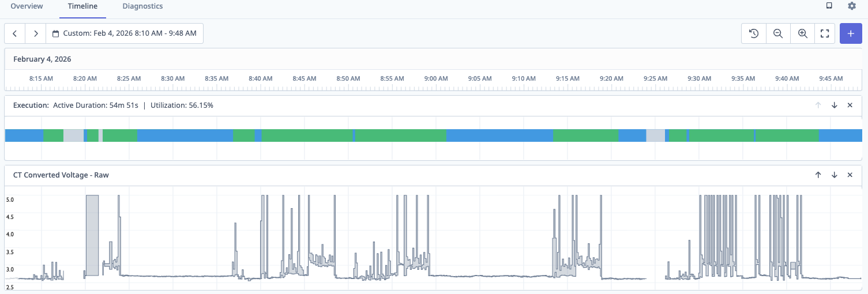The width and height of the screenshot is (868, 294).
Task: Click the history reset time icon
Action: coord(753,33)
